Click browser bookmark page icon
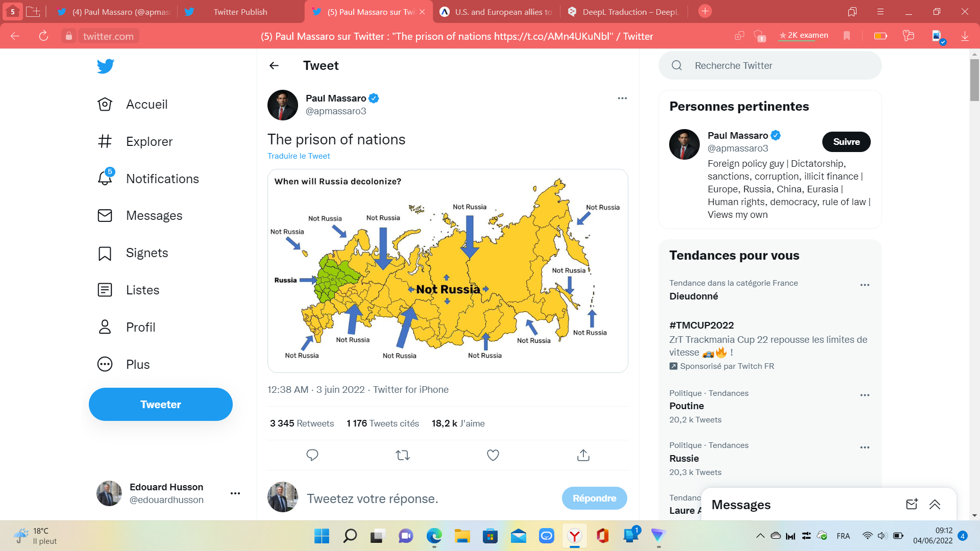The image size is (980, 551). [847, 36]
